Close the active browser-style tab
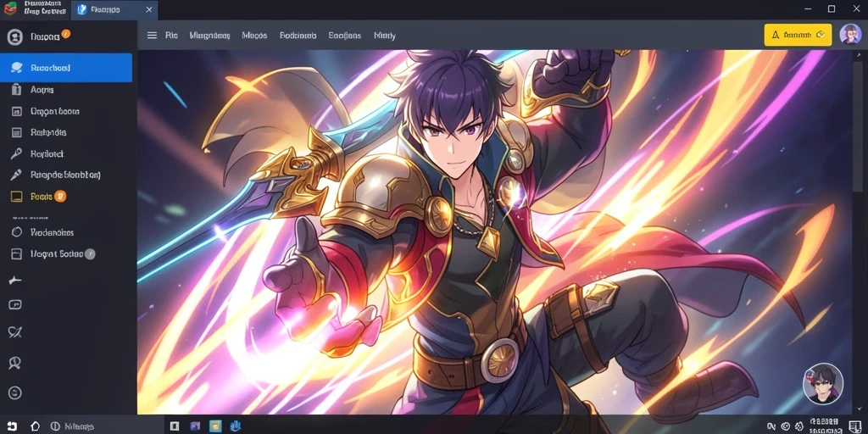The height and width of the screenshot is (434, 868). [x=149, y=9]
